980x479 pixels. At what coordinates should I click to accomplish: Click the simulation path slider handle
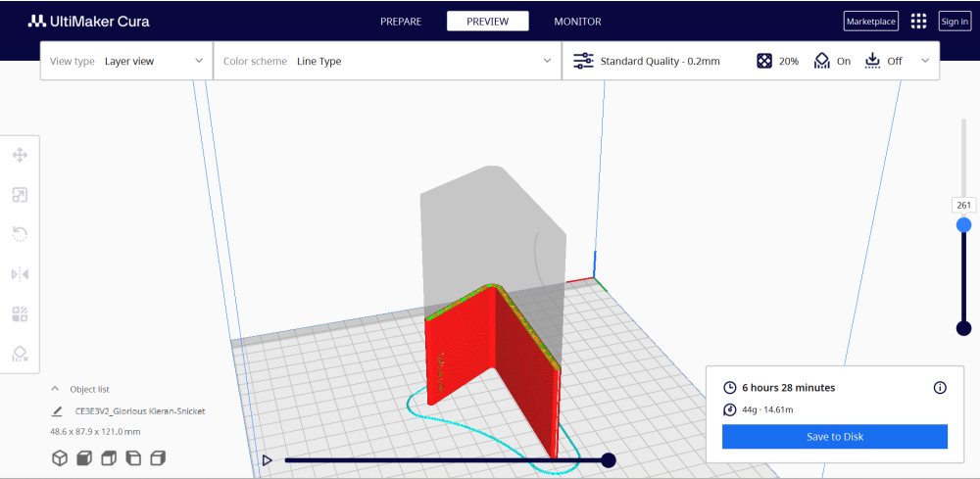pyautogui.click(x=609, y=460)
